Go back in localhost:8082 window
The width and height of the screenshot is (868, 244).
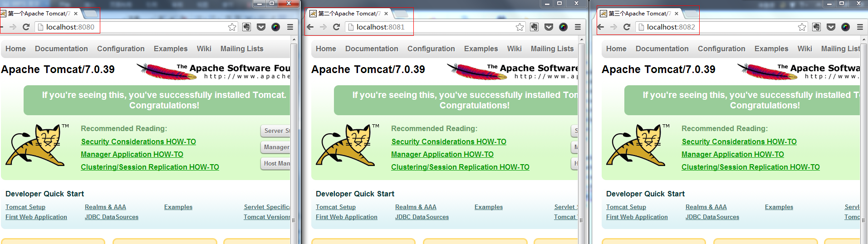(x=601, y=27)
